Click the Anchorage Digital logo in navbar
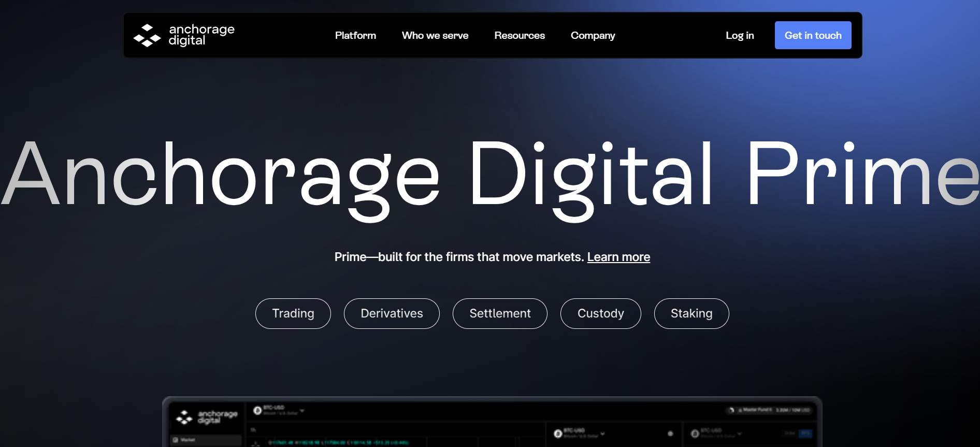Image resolution: width=980 pixels, height=447 pixels. click(x=184, y=35)
